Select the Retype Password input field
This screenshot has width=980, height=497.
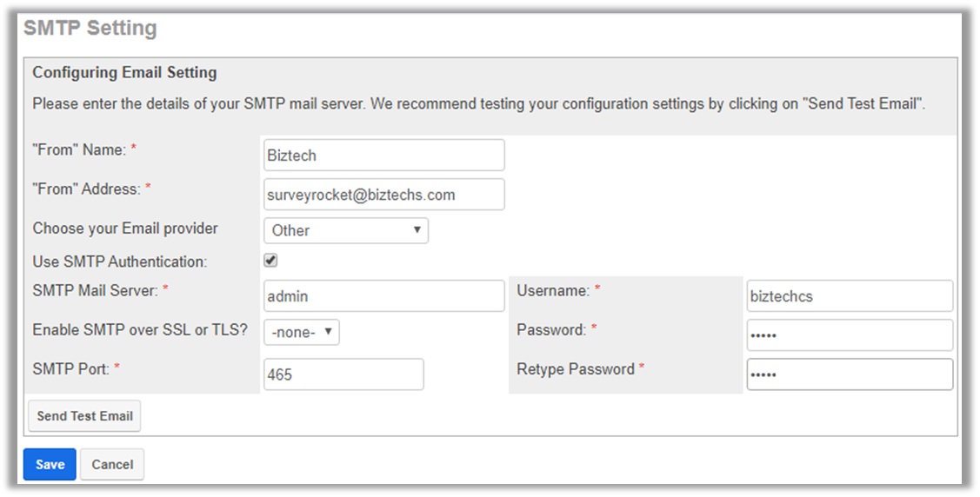pos(850,374)
